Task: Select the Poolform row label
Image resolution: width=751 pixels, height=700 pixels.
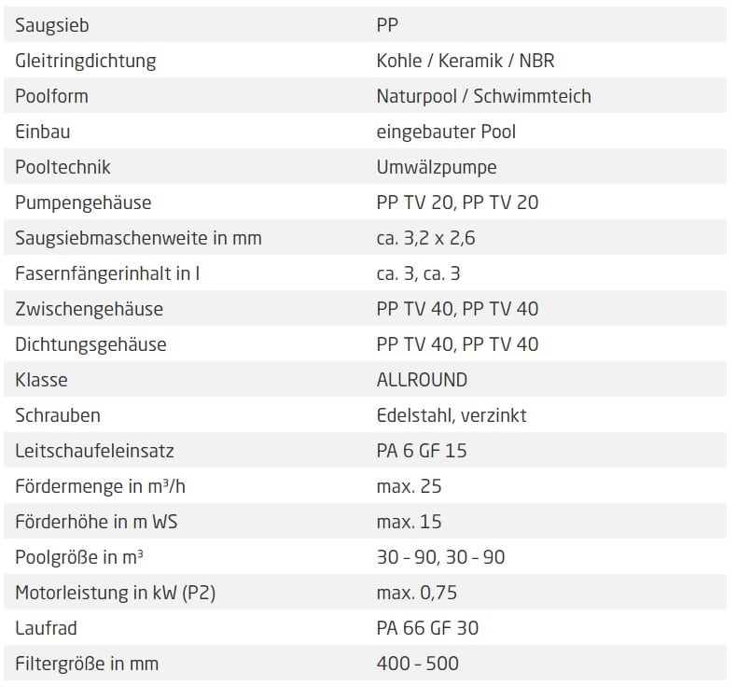Action: tap(51, 96)
